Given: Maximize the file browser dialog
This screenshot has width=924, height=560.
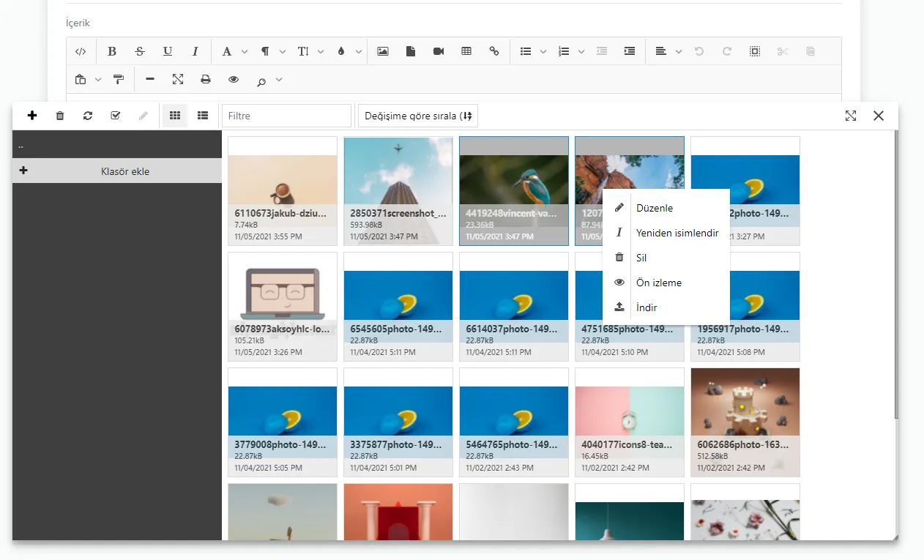Looking at the screenshot, I should tap(851, 116).
